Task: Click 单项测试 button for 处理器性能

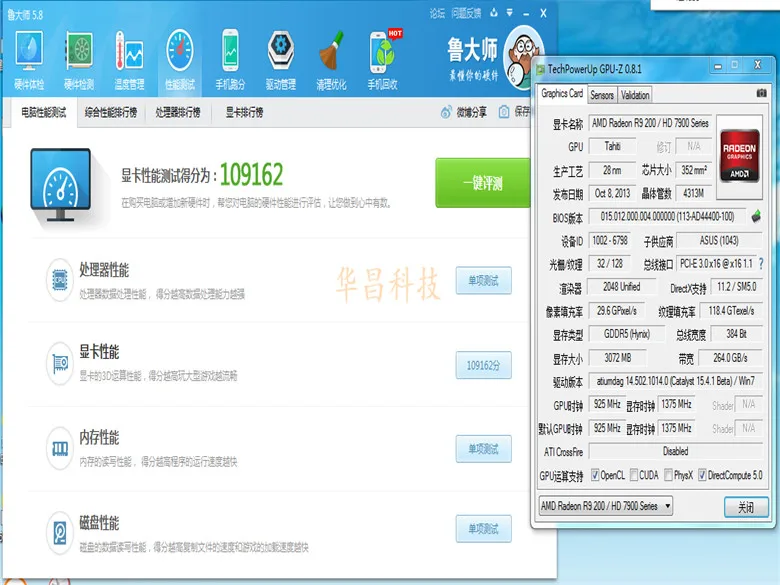Action: [x=484, y=281]
